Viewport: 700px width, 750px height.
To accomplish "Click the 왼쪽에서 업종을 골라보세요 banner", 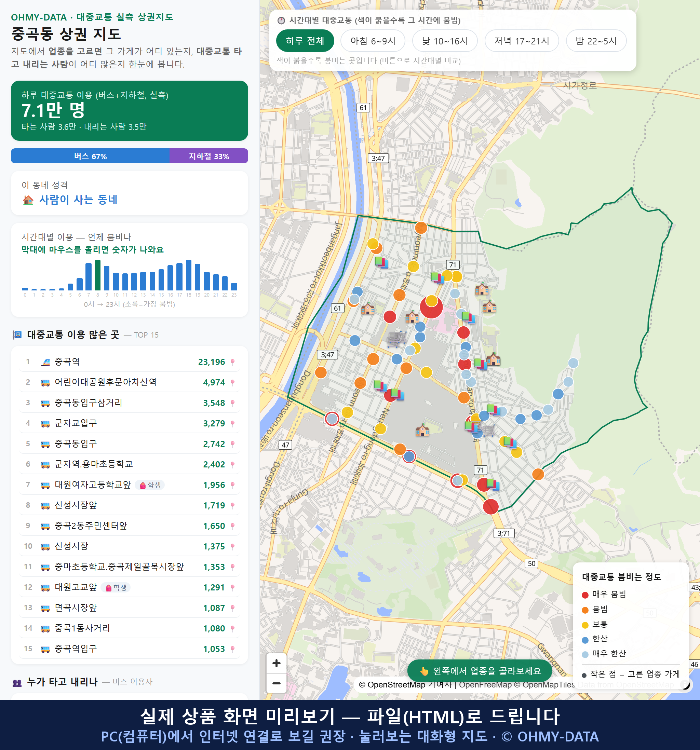I will (480, 671).
